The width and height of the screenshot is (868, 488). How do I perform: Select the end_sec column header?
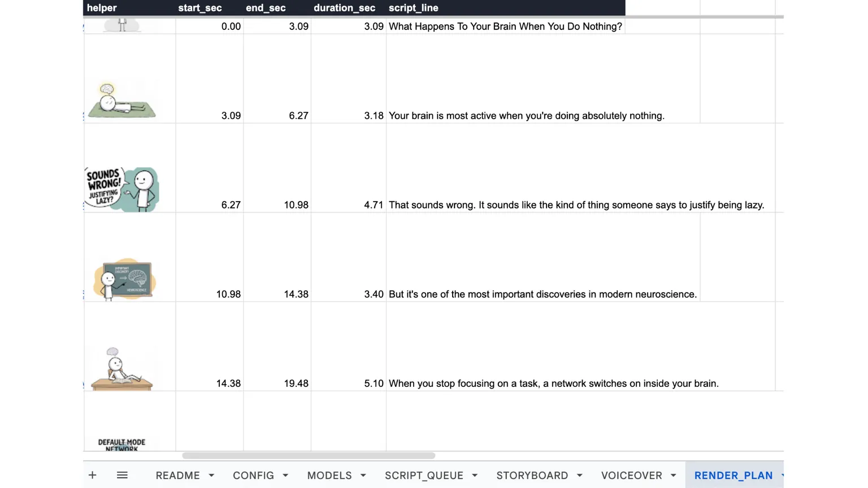[x=277, y=8]
